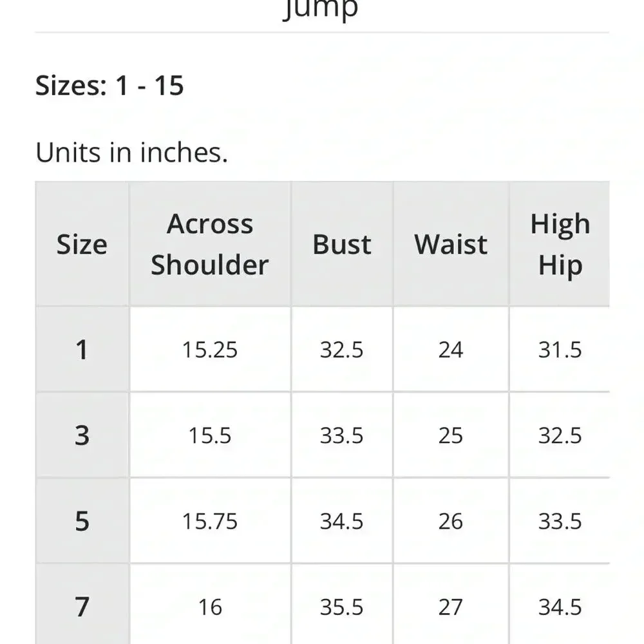Click the Size column header
Screen dimensions: 644x644
[x=82, y=245]
